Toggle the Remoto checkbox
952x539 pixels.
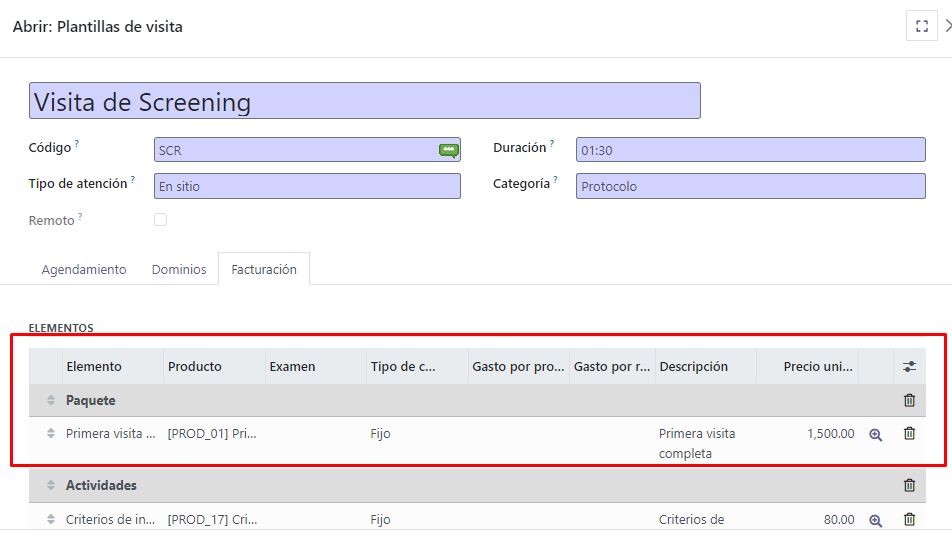(x=160, y=220)
